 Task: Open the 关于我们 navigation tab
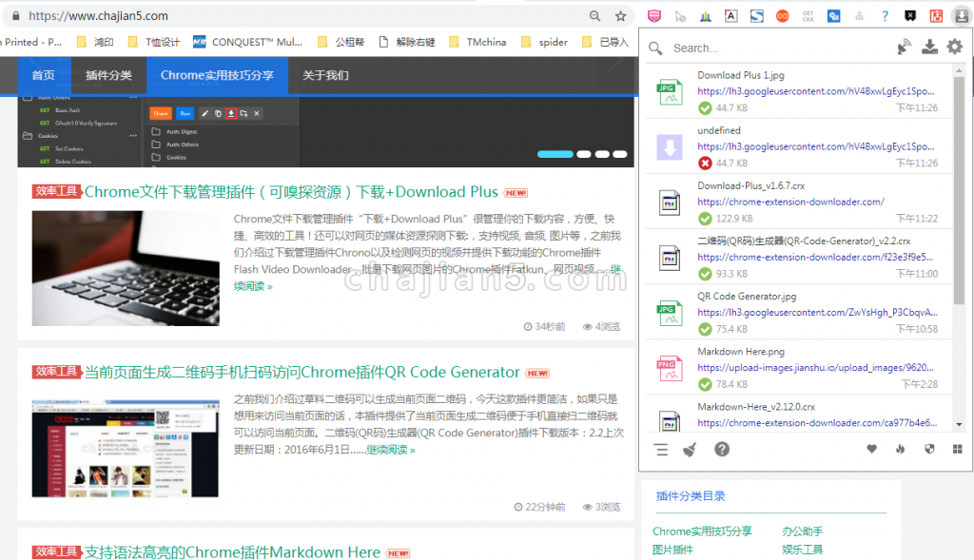click(x=325, y=75)
